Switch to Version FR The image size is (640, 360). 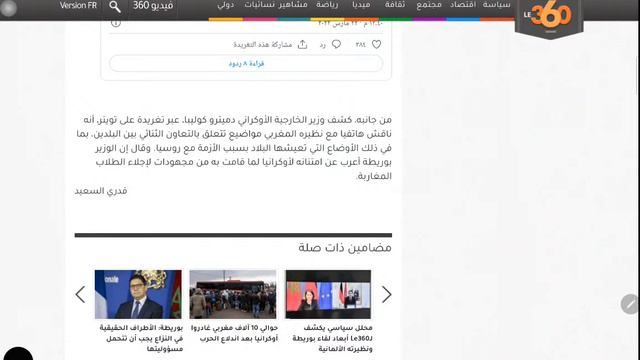click(78, 6)
